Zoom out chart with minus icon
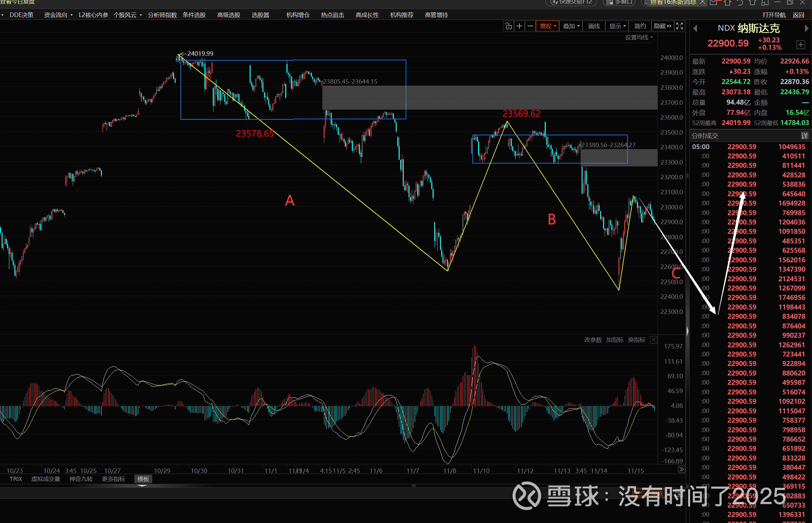This screenshot has width=812, height=523. tap(530, 26)
